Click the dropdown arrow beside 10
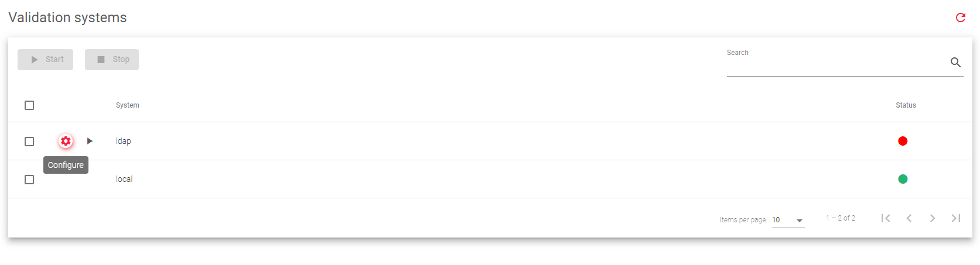 [800, 221]
